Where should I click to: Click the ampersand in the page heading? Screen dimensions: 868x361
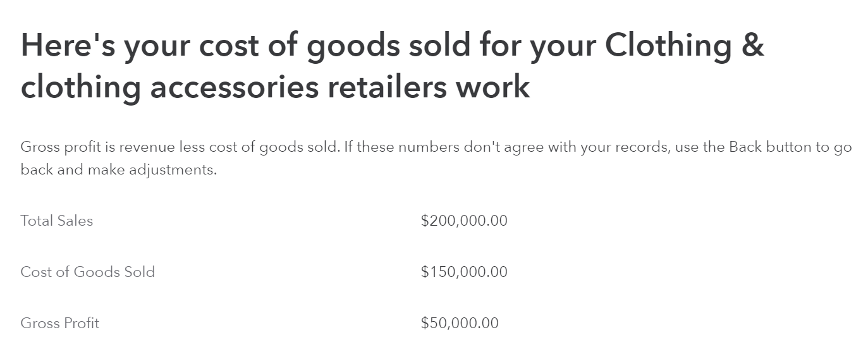(x=752, y=46)
